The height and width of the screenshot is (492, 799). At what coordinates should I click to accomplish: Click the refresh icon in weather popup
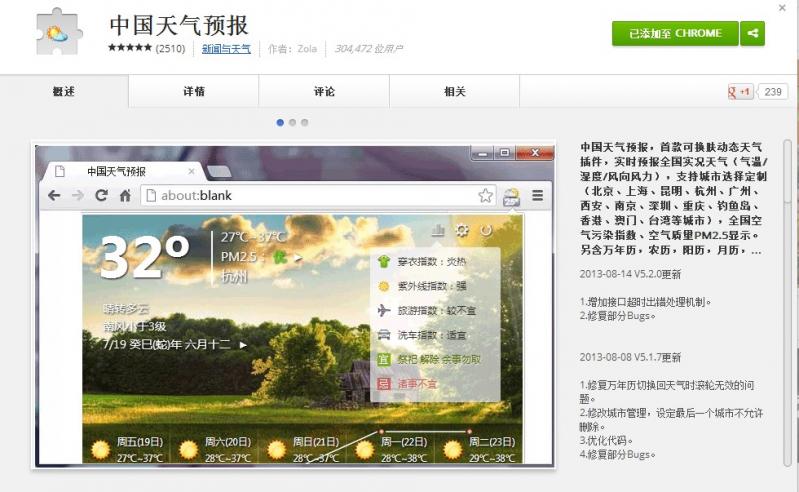(x=486, y=231)
